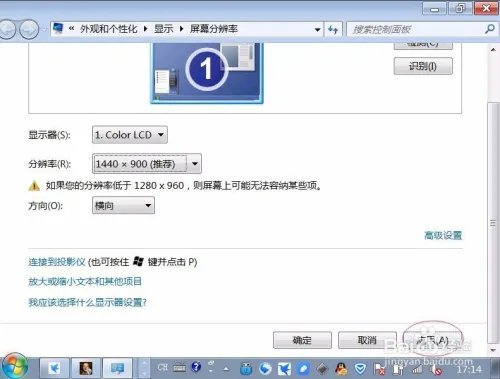This screenshot has height=379, width=500.
Task: Click the battery power tray icon
Action: click(398, 369)
